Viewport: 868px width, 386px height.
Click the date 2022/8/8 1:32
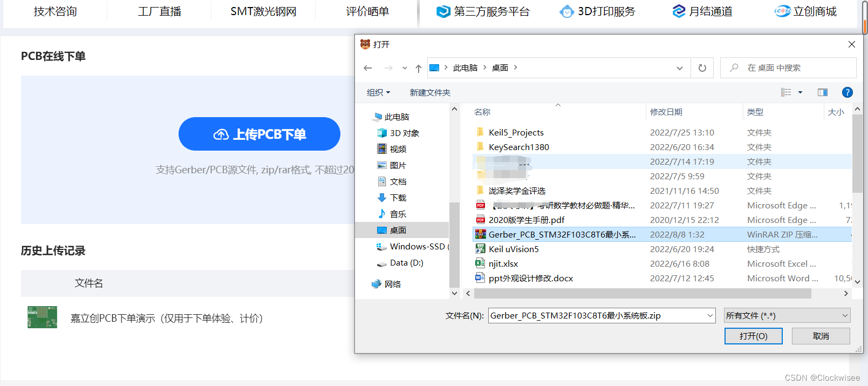tap(677, 234)
